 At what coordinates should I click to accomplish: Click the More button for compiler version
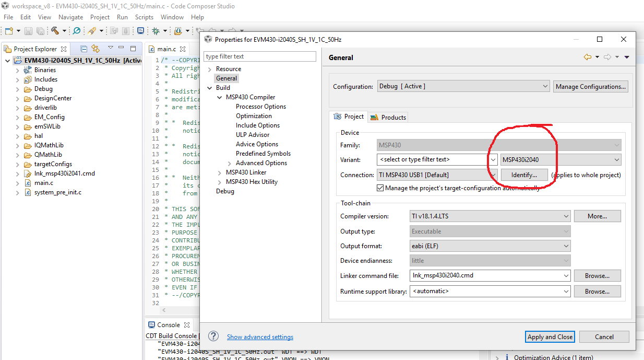click(597, 216)
